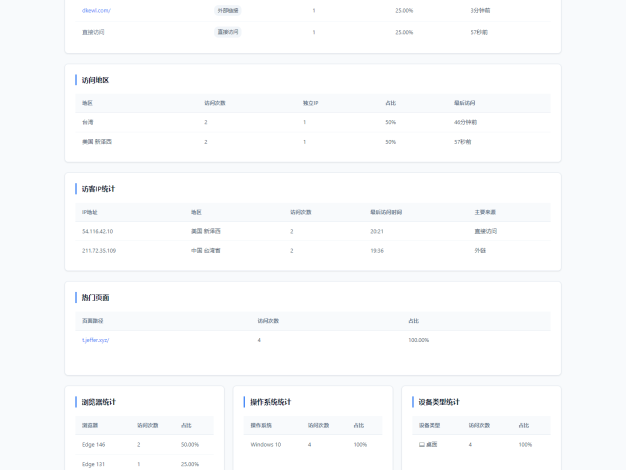Click the IP地址 column header
The width and height of the screenshot is (626, 470).
(x=90, y=212)
